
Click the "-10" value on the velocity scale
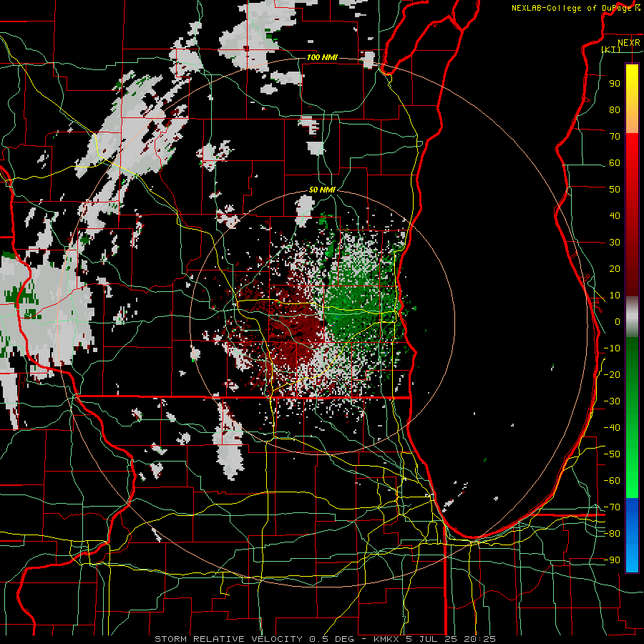pyautogui.click(x=612, y=348)
